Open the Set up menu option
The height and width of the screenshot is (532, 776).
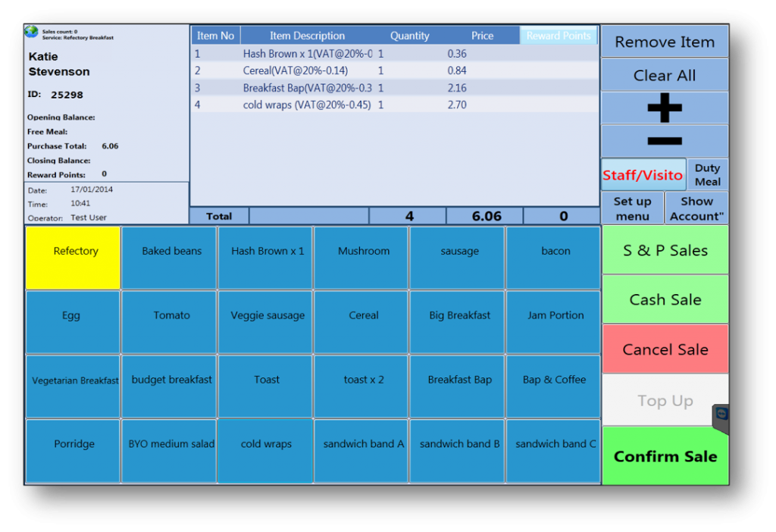point(632,208)
